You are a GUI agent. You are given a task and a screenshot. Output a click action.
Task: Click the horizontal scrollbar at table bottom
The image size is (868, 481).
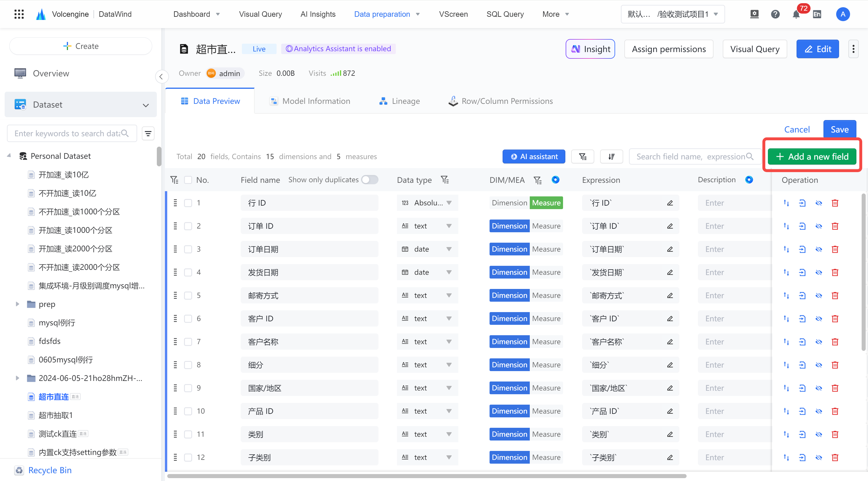426,476
